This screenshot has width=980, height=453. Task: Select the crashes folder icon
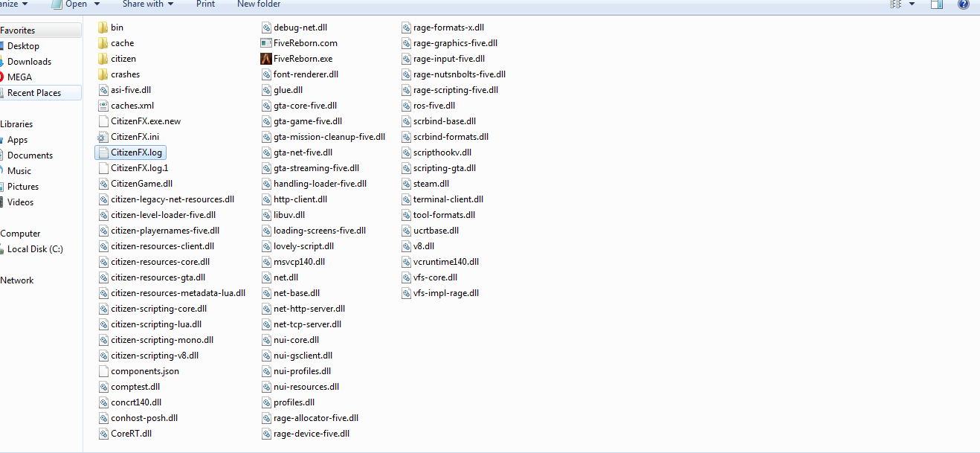coord(103,74)
